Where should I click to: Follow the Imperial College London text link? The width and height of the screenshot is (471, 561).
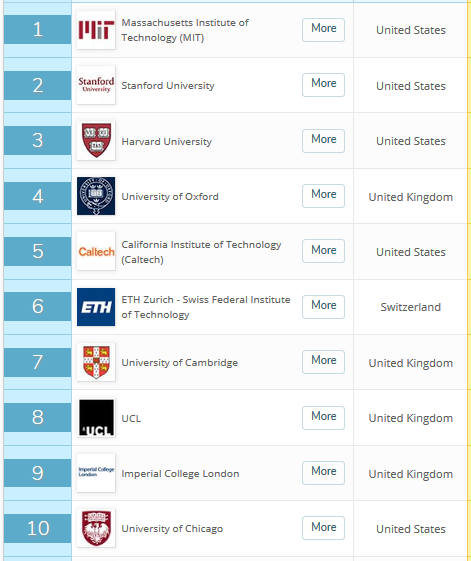[x=180, y=473]
